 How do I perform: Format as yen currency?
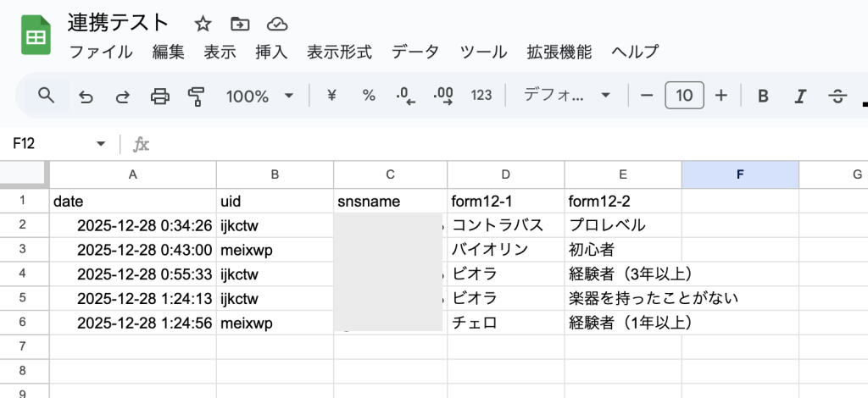coord(331,96)
